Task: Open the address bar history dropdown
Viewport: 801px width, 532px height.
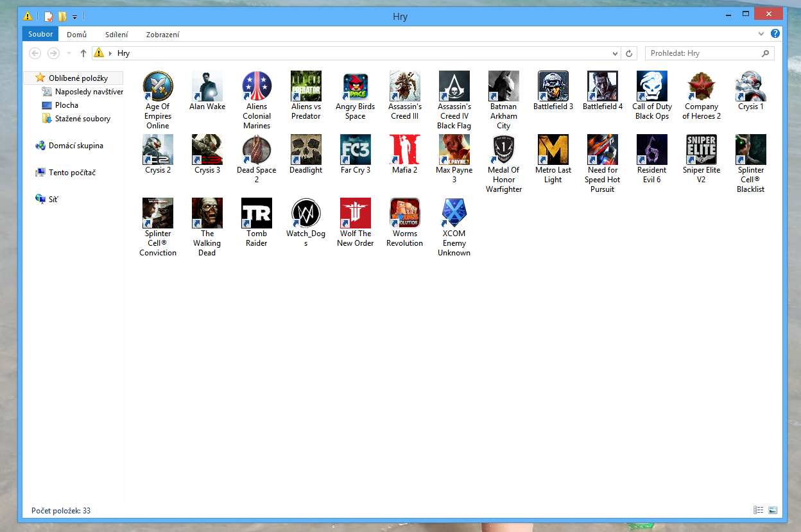Action: point(615,53)
